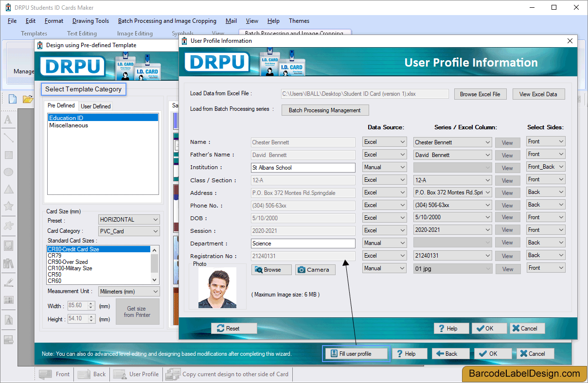Open the Preset orientation dropdown
The width and height of the screenshot is (588, 383).
128,219
